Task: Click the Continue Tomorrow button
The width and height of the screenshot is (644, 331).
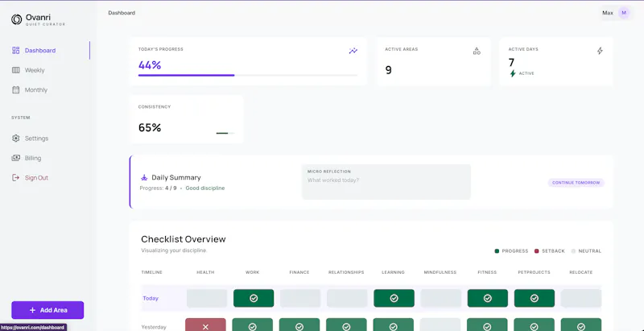Action: click(x=576, y=182)
